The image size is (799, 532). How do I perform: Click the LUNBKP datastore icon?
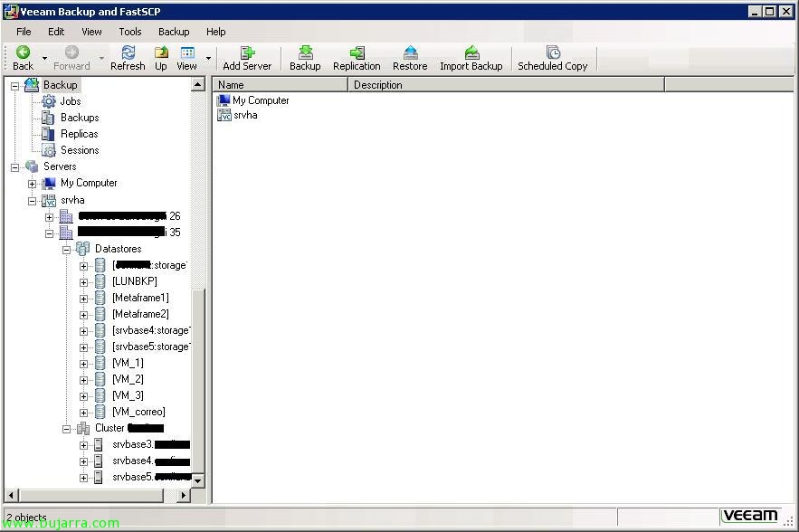(x=100, y=281)
